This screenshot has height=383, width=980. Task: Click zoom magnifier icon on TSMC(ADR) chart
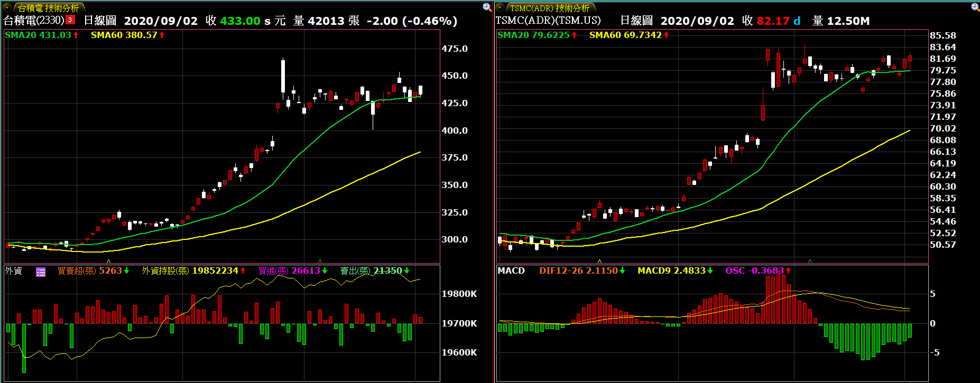(975, 7)
